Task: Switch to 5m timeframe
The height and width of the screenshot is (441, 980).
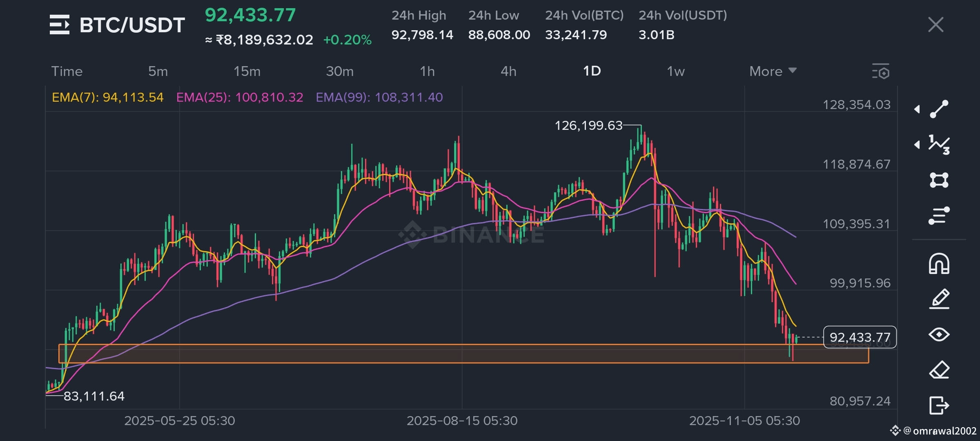Action: coord(158,71)
